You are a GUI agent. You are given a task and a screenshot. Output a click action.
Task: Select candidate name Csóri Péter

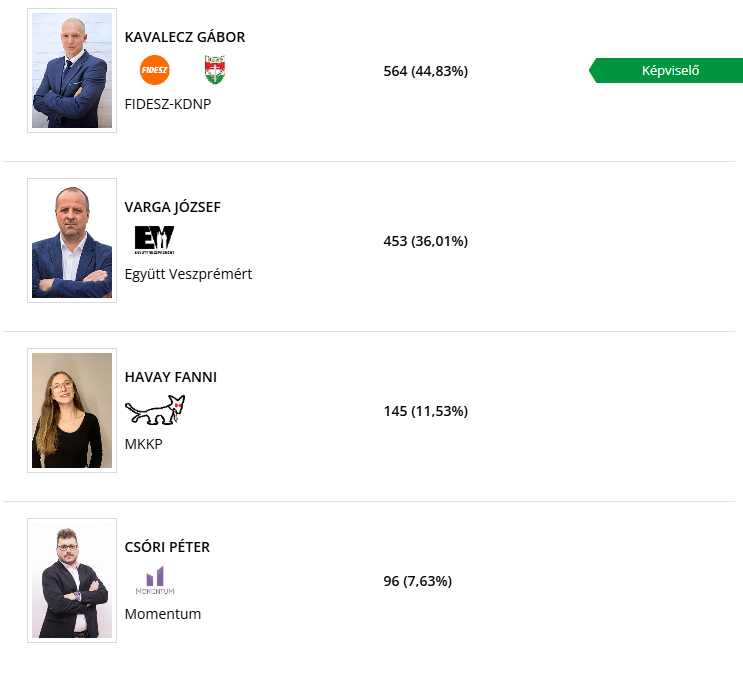(167, 547)
